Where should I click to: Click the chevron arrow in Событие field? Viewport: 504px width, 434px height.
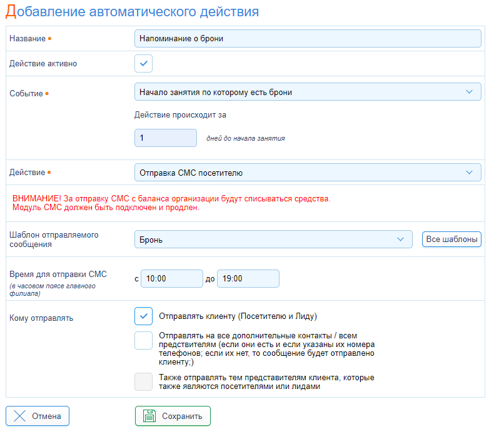click(469, 92)
